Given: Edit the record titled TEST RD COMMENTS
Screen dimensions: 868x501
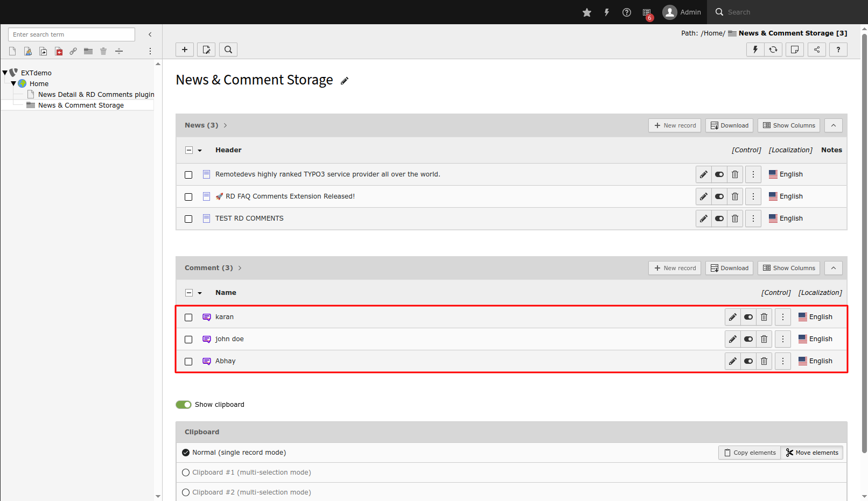Looking at the screenshot, I should (x=703, y=218).
